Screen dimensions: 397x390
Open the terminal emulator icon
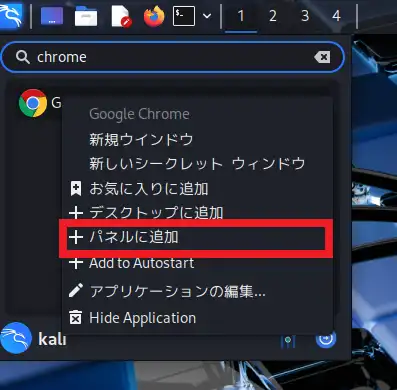pos(184,16)
